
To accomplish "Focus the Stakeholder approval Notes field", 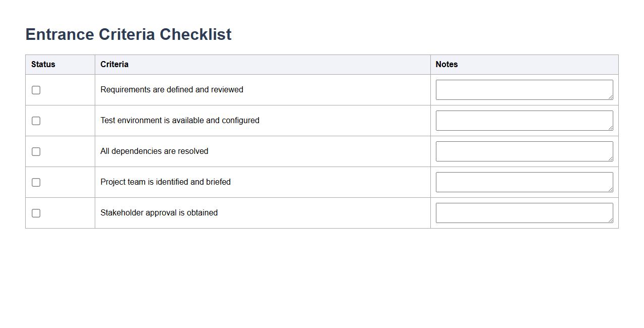I will 524,213.
